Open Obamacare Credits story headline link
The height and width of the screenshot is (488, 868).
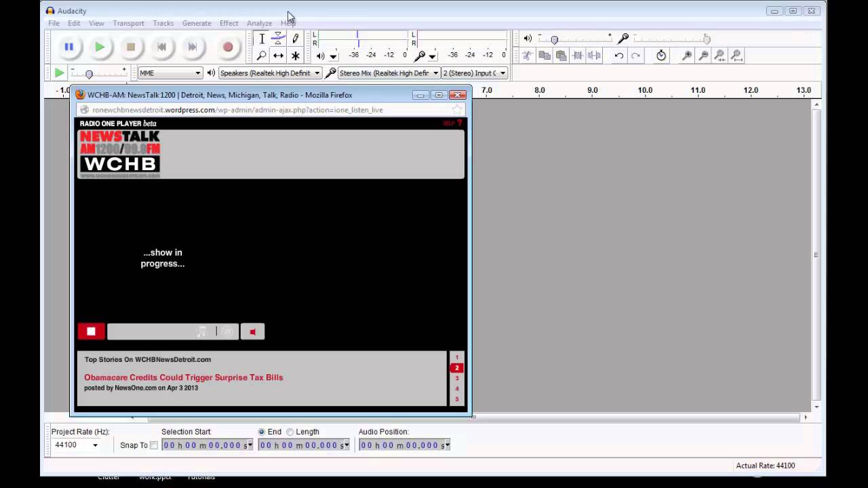(184, 378)
